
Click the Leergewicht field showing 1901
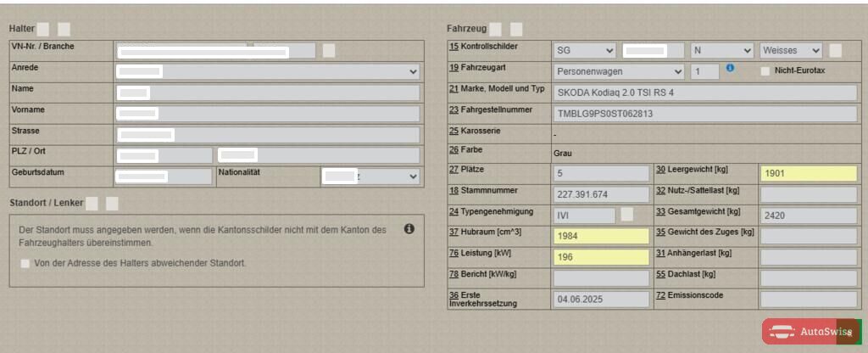click(809, 173)
